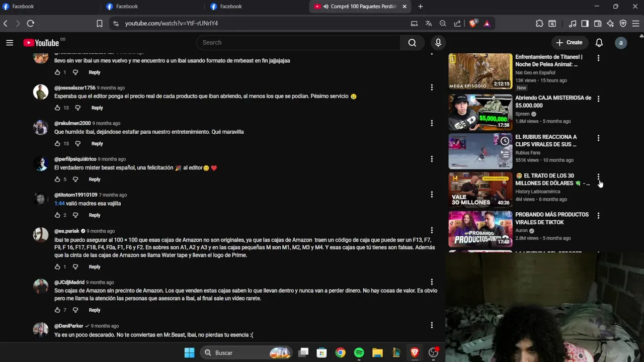
Task: Click the Windows taskbar Buscar search box
Action: [246, 352]
